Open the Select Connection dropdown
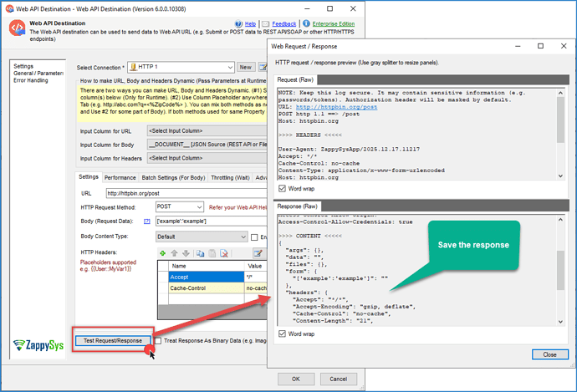The width and height of the screenshot is (577, 392). click(x=230, y=67)
